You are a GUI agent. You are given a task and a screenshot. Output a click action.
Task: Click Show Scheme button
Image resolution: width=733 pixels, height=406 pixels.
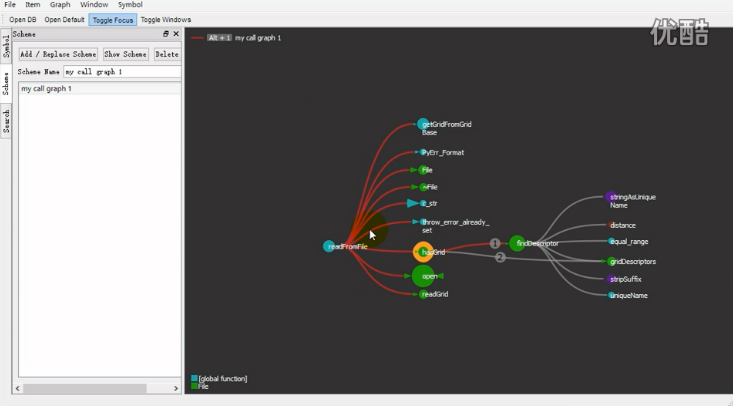pos(125,54)
